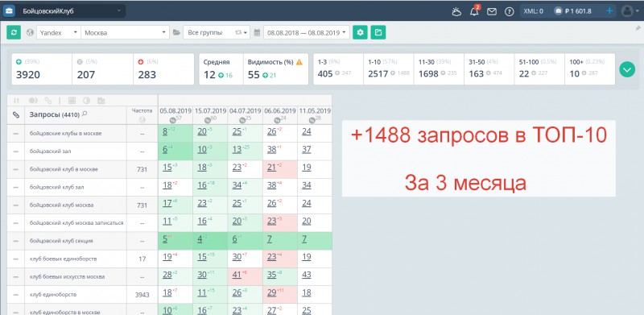Click position 8 for бойцовские клубы в москве
Screen dimensions: 644x315
(x=165, y=132)
